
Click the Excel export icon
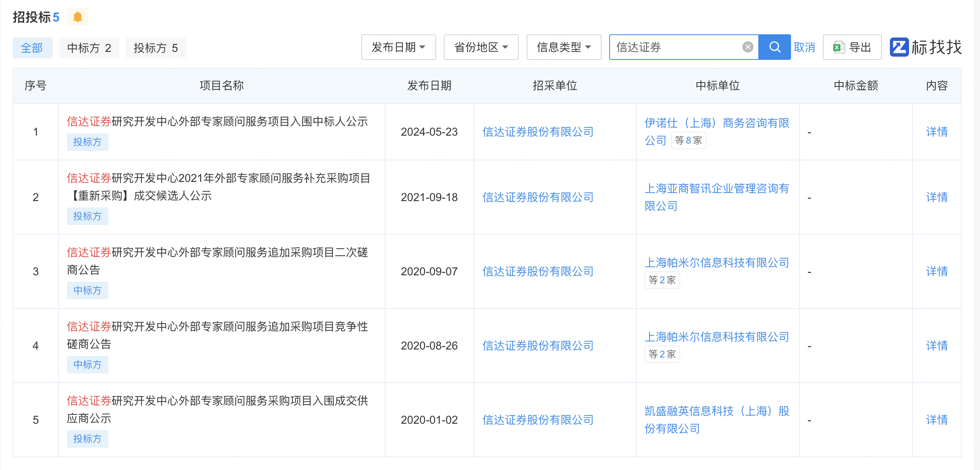tap(838, 47)
